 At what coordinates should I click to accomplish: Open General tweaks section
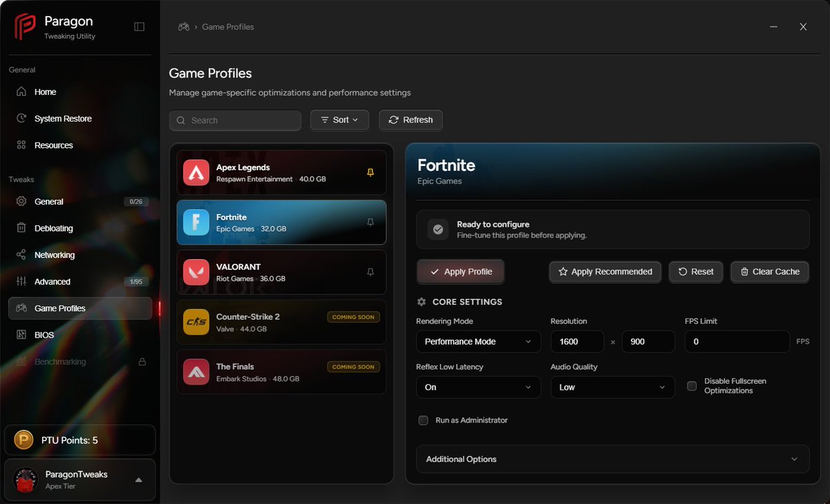pos(80,202)
